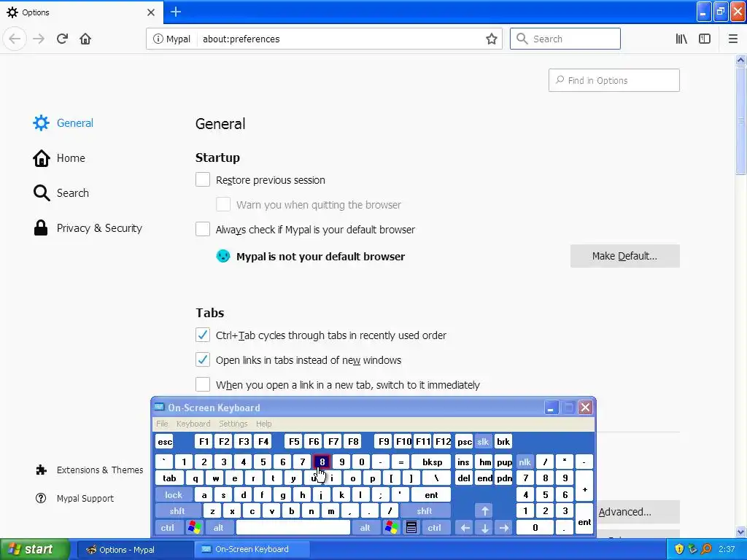Click the magnifier tray icon
This screenshot has width=747, height=560.
706,549
